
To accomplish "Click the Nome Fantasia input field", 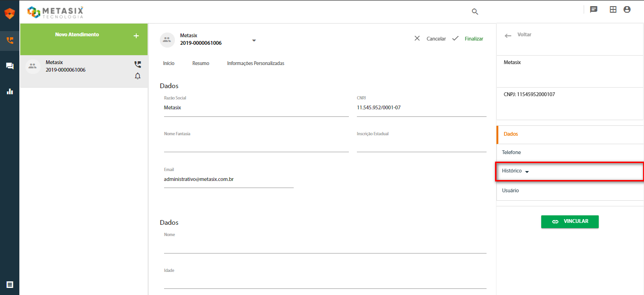I will (256, 145).
